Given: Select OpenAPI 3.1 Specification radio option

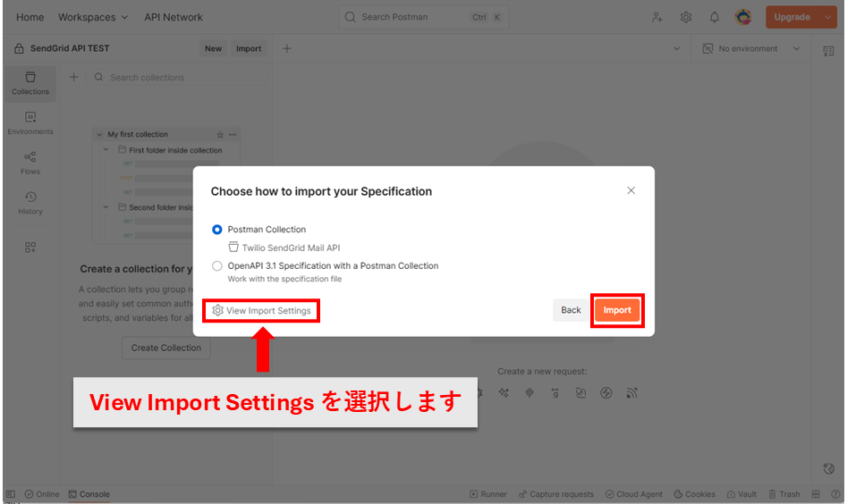Looking at the screenshot, I should click(217, 265).
